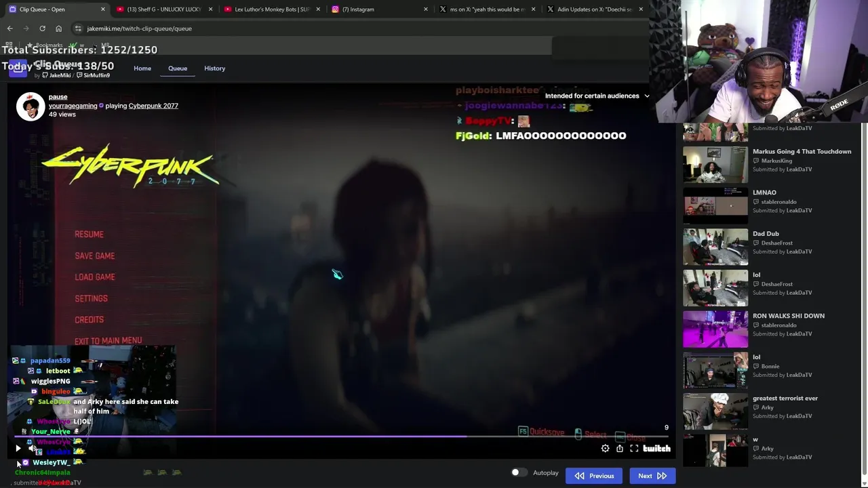Viewport: 868px width, 488px height.
Task: Click stableronaldo under the LMNAO clip
Action: pyautogui.click(x=778, y=202)
